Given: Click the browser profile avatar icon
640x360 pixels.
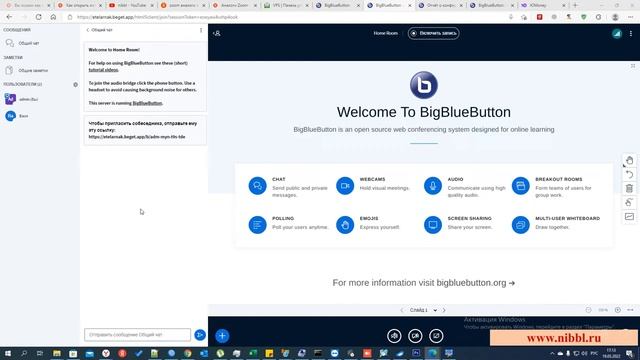Looking at the screenshot, I should point(615,17).
